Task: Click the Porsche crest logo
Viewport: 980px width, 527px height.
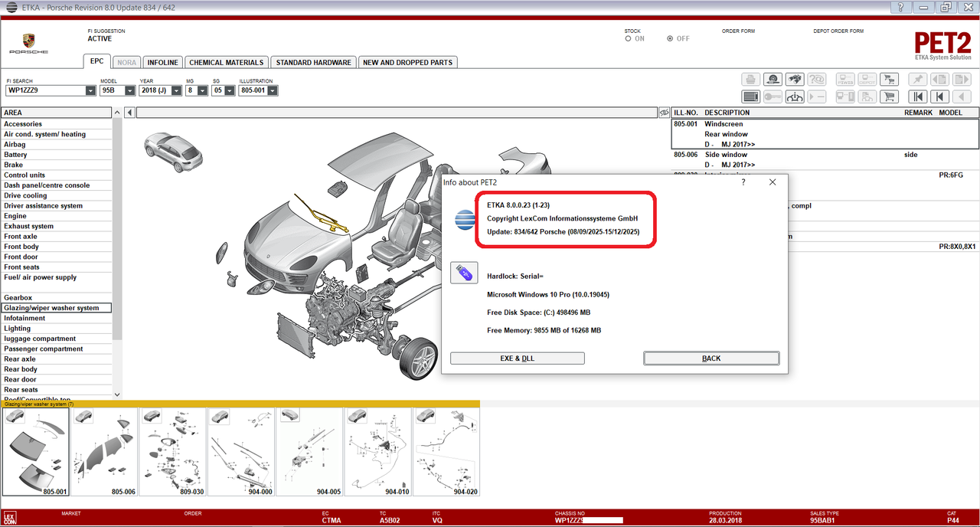Action: point(28,41)
